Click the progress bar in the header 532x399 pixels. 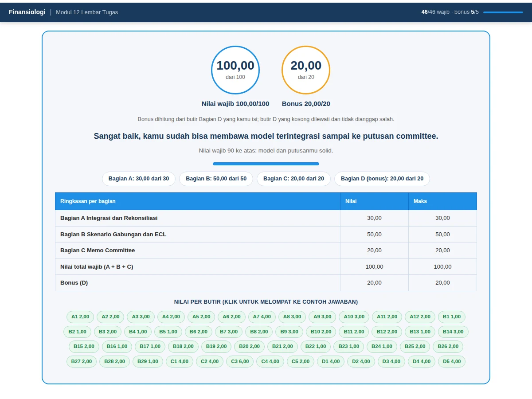pyautogui.click(x=503, y=12)
